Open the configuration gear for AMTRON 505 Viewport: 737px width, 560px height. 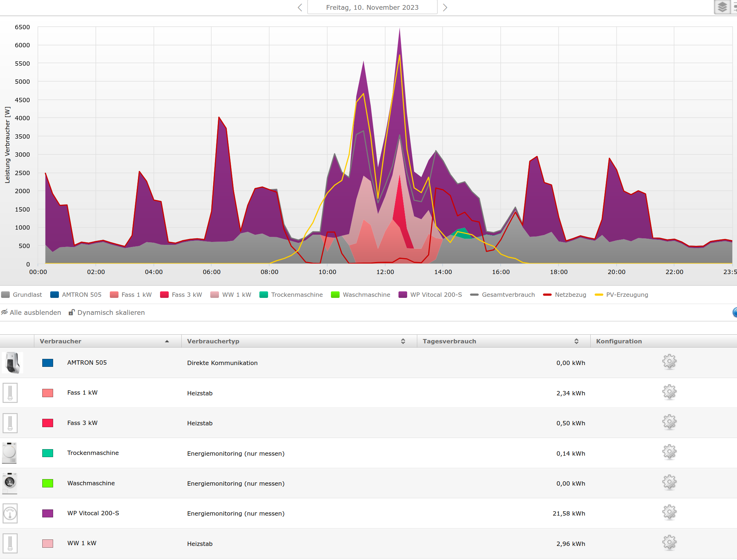click(669, 362)
